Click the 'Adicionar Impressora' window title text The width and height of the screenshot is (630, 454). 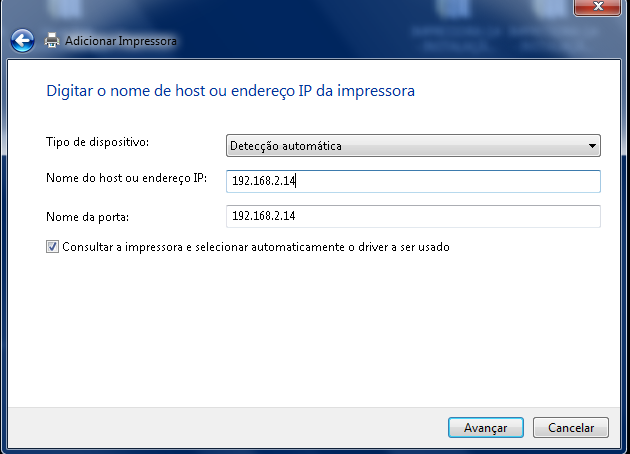coord(121,41)
